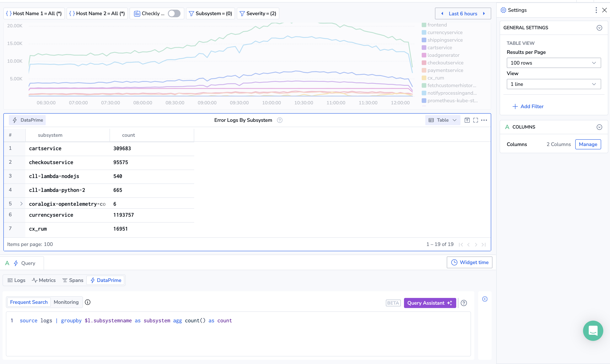Open widget more options menu
This screenshot has height=364, width=610.
point(484,120)
